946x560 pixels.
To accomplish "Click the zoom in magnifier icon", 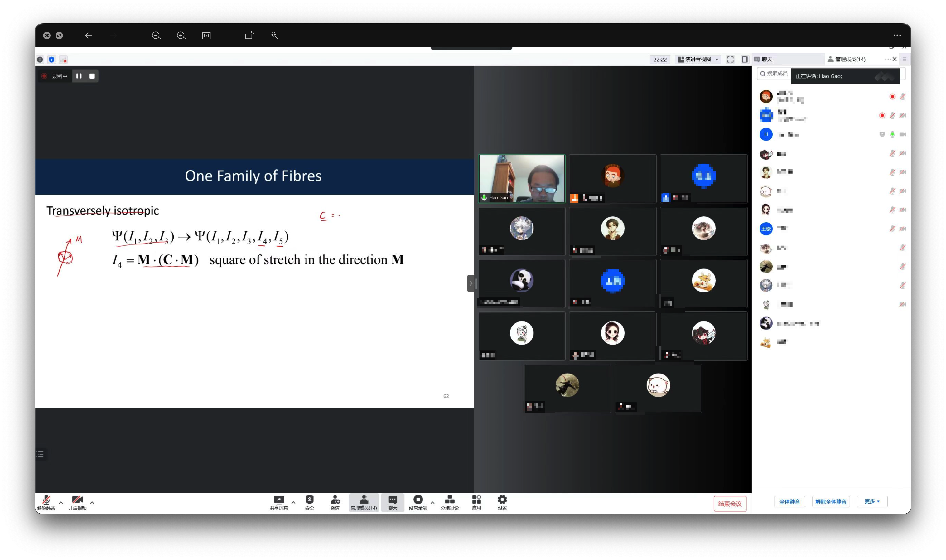I will (181, 36).
